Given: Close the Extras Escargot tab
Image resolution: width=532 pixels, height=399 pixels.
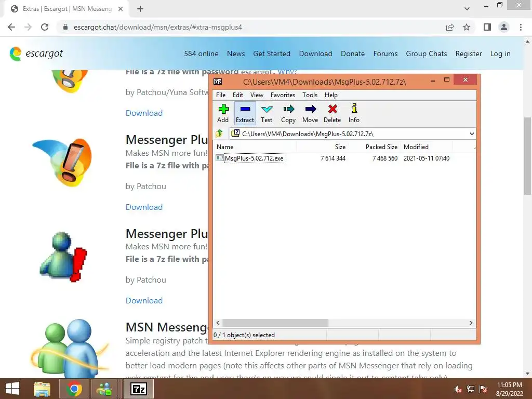Looking at the screenshot, I should pos(121,9).
